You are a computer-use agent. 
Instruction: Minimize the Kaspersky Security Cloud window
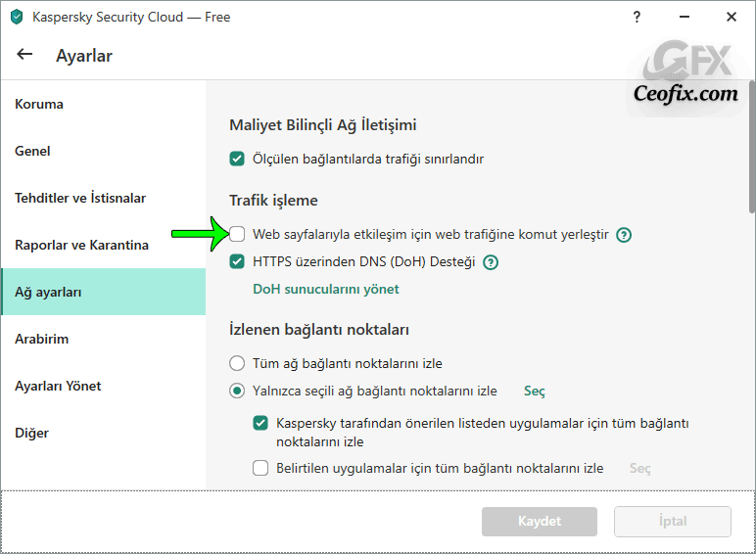(684, 17)
